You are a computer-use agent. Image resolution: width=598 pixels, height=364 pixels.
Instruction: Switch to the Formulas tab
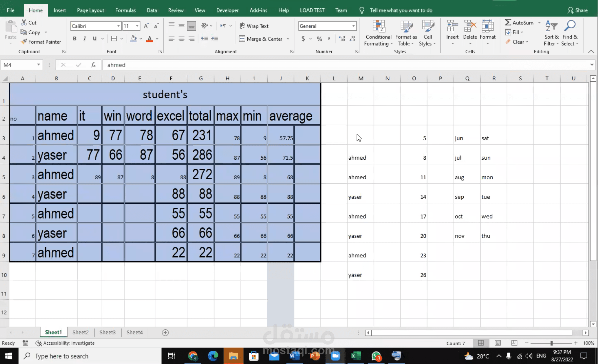click(125, 10)
